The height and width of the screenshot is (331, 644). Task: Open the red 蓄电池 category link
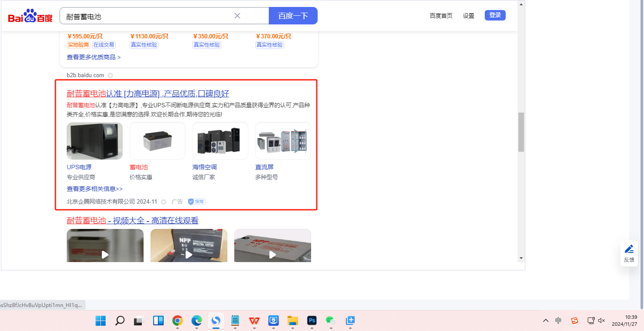139,167
